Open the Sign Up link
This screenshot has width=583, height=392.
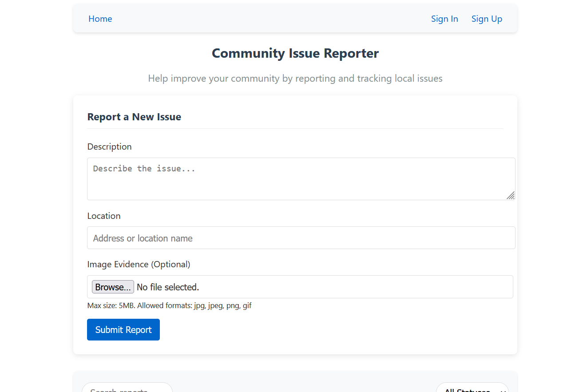487,19
